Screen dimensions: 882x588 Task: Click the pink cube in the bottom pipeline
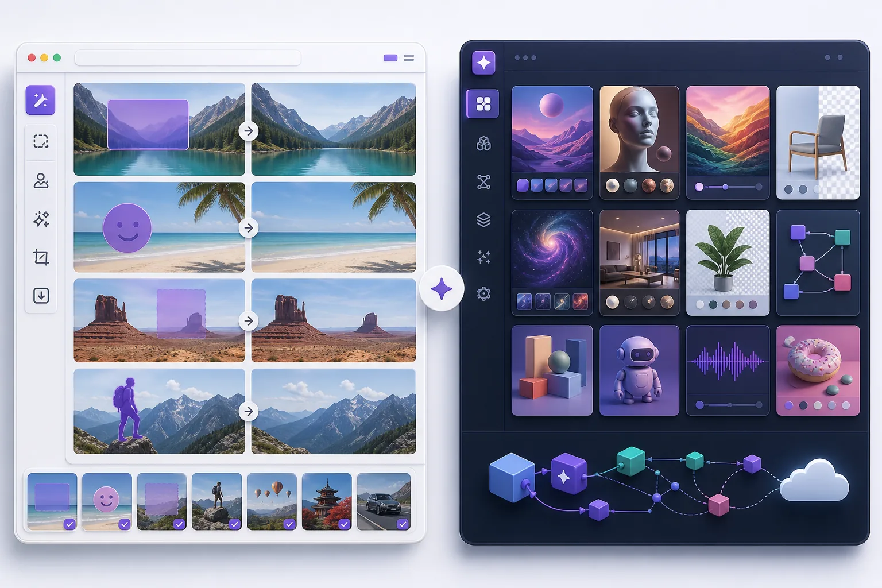(718, 505)
